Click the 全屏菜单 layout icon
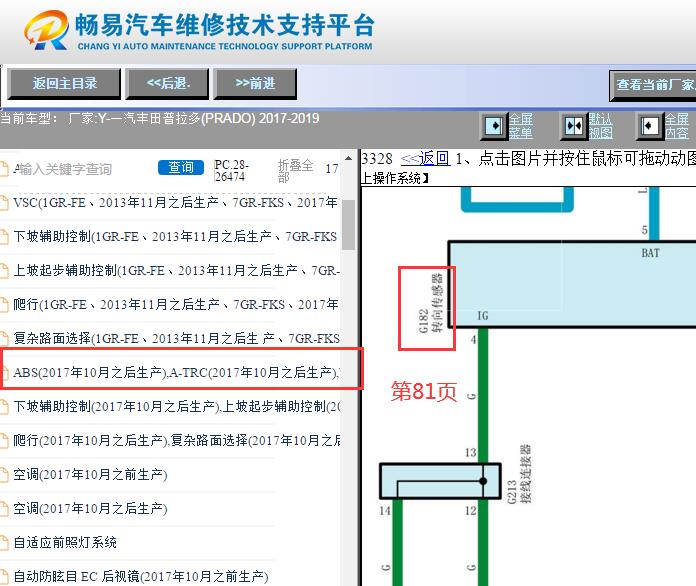The width and height of the screenshot is (696, 586). tap(494, 126)
